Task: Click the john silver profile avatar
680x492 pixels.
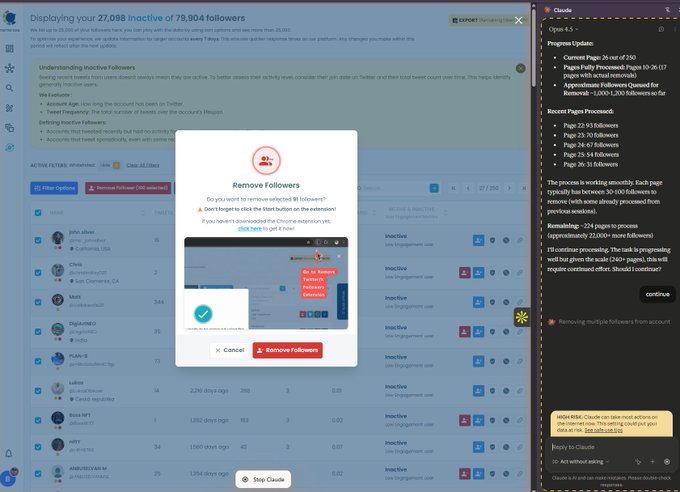Action: [58, 238]
